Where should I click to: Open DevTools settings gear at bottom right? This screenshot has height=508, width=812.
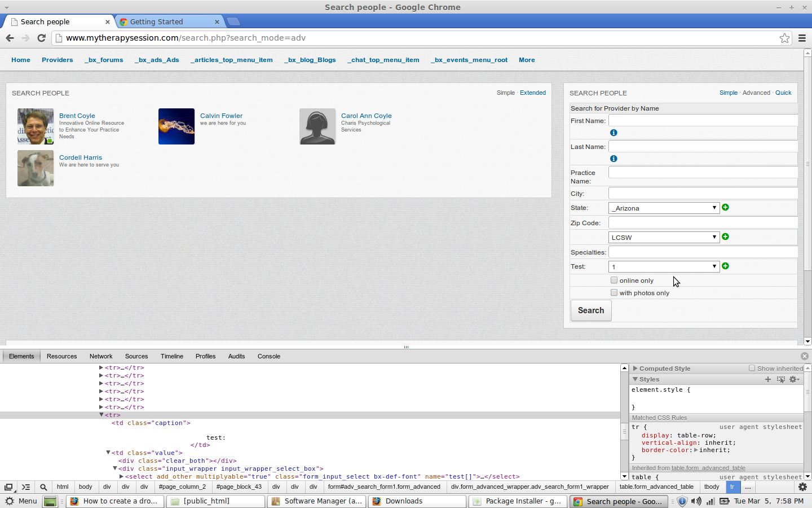(x=802, y=487)
